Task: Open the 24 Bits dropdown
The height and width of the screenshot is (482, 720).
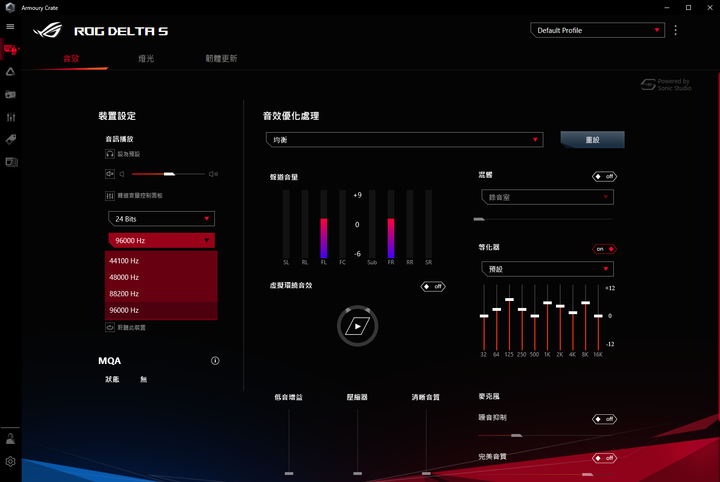Action: (x=161, y=219)
